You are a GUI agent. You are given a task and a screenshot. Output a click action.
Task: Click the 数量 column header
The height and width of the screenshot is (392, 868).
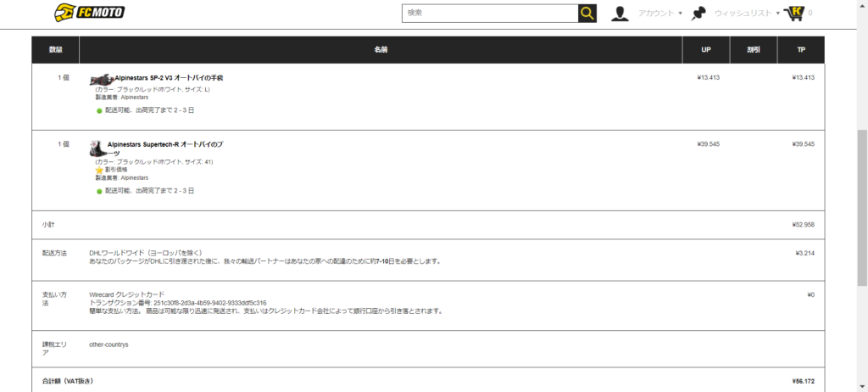point(55,50)
